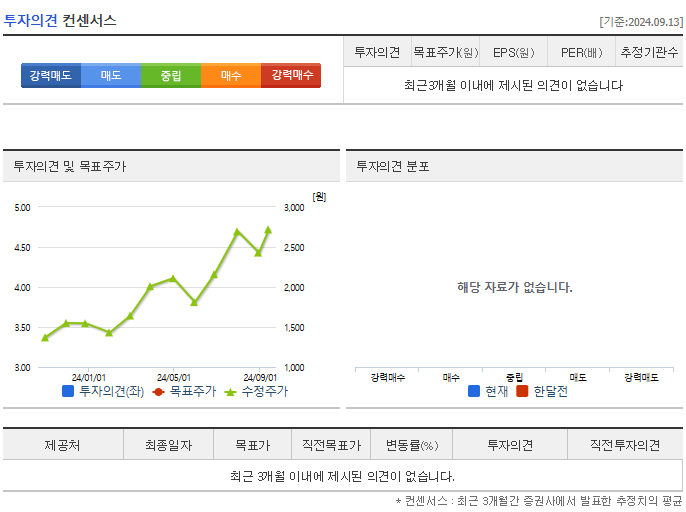Click the 24/01/01 x-axis label
The width and height of the screenshot is (686, 512).
(89, 378)
